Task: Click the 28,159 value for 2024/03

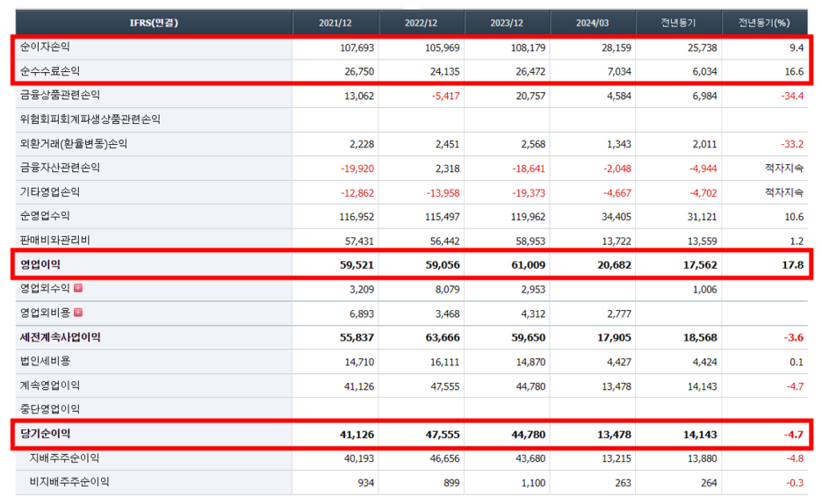Action: 616,47
